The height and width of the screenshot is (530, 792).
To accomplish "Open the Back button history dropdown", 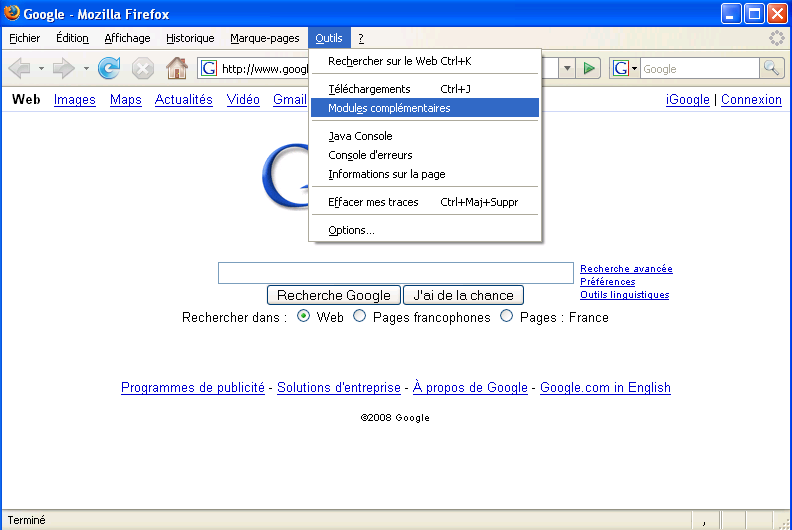I will [41, 68].
